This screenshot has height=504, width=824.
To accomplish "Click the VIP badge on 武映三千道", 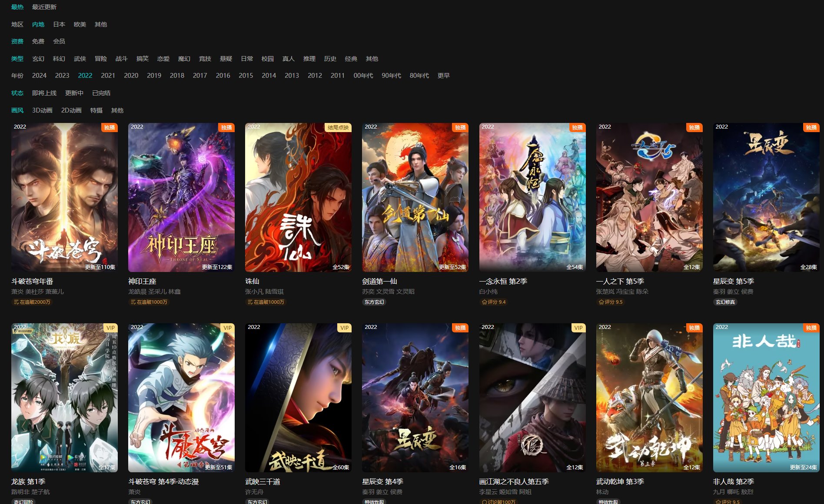I will pyautogui.click(x=344, y=328).
